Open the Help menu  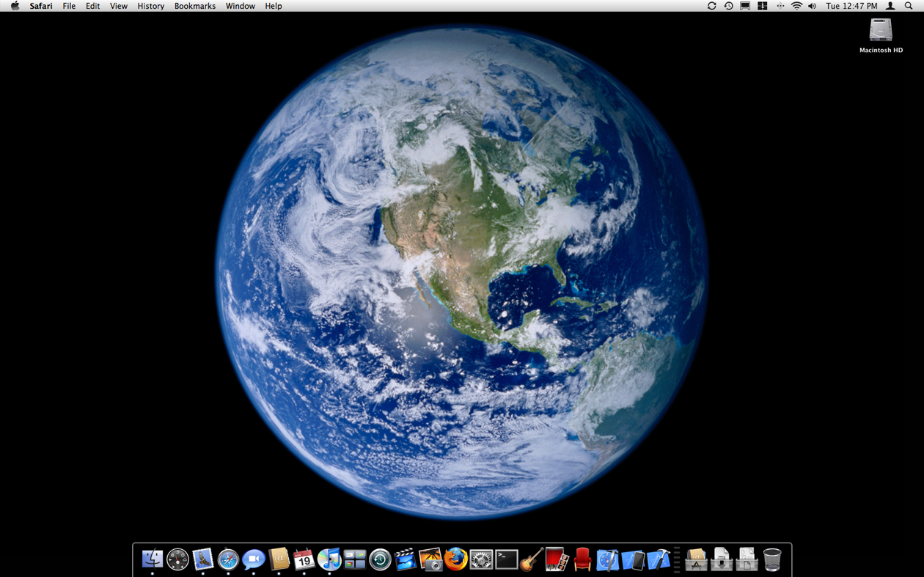[x=274, y=6]
